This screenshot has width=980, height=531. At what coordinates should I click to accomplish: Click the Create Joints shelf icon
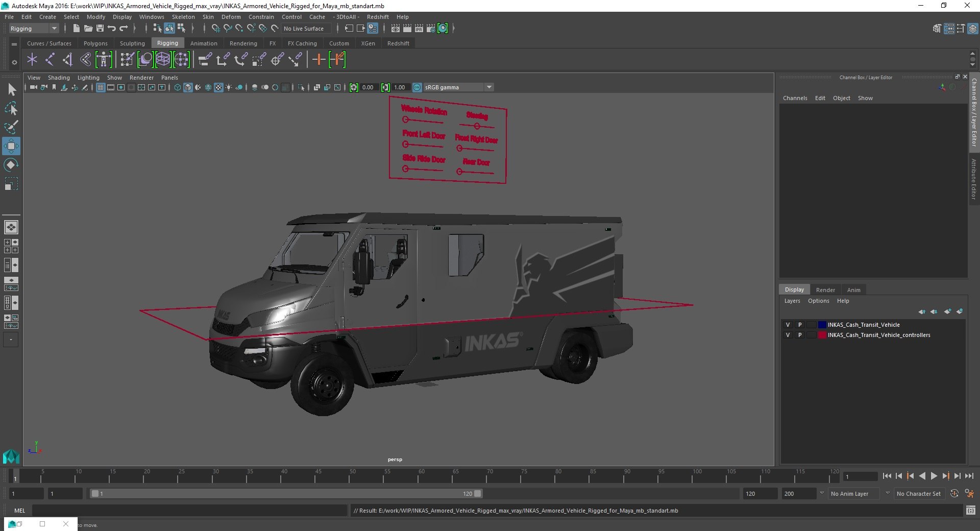pyautogui.click(x=50, y=60)
